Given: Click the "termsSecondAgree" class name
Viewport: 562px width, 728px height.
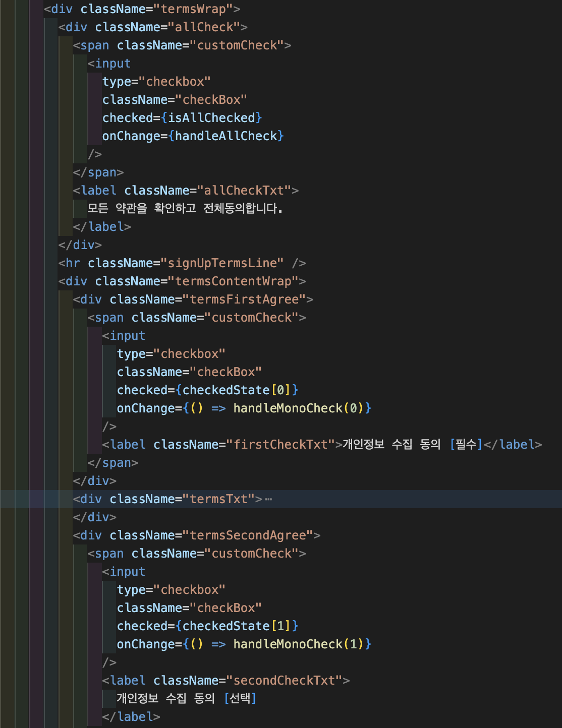Looking at the screenshot, I should click(x=248, y=535).
